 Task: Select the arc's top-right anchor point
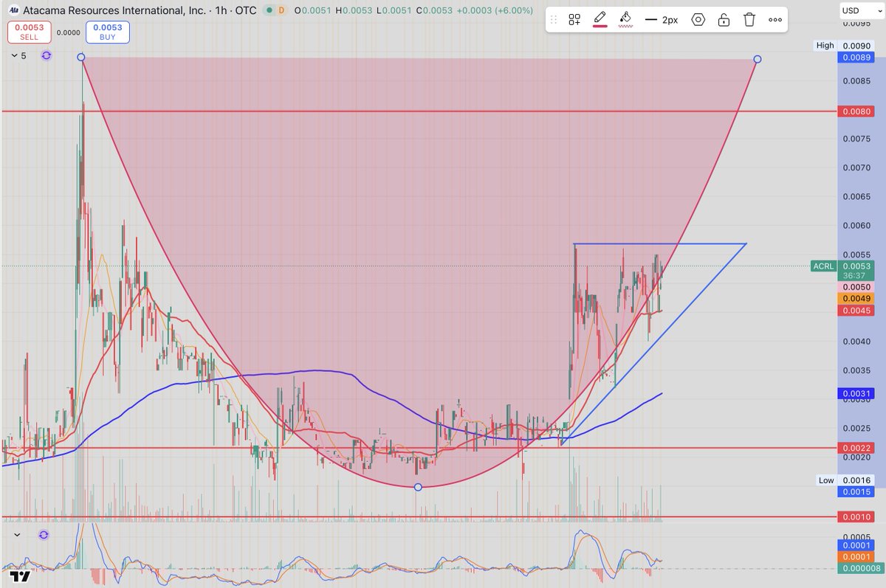[x=758, y=59]
